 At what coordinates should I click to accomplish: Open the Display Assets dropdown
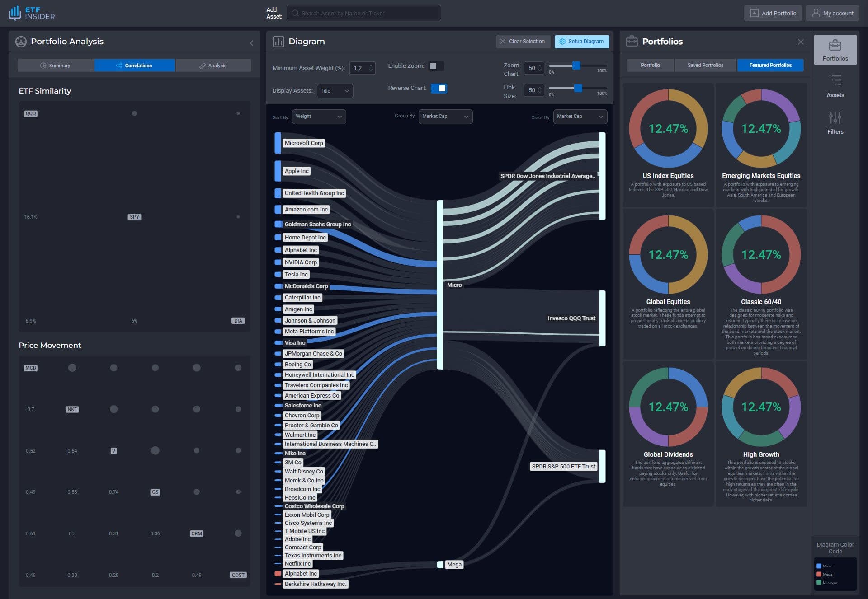click(x=335, y=91)
